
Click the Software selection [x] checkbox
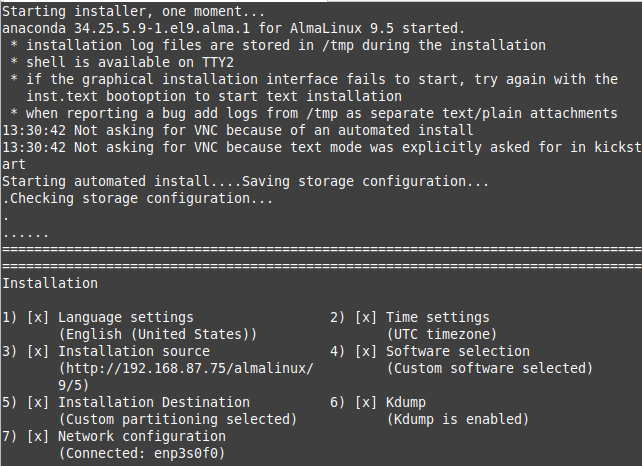pos(366,351)
